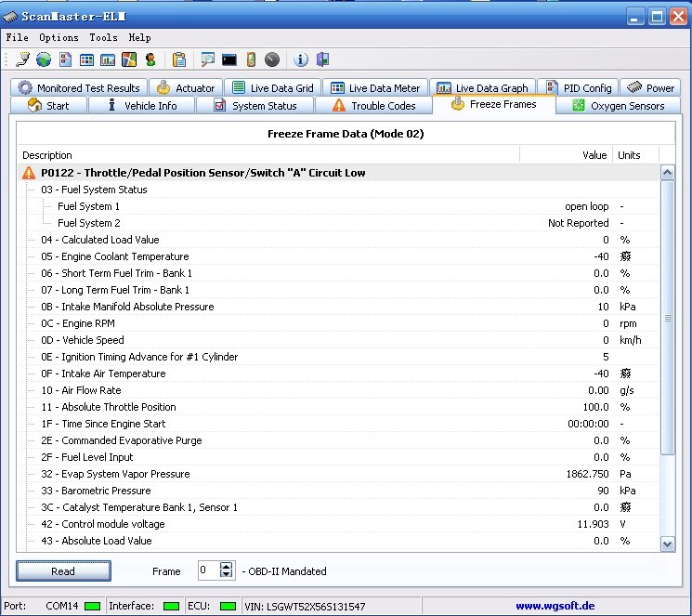Click the Read button

(x=63, y=571)
